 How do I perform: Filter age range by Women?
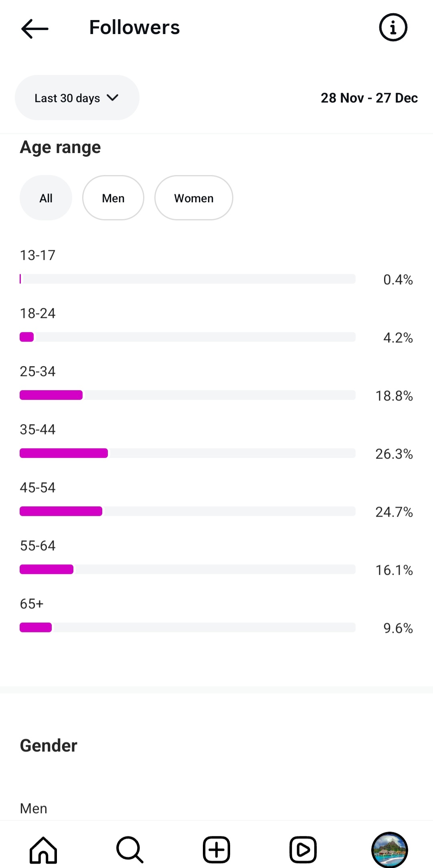194,198
